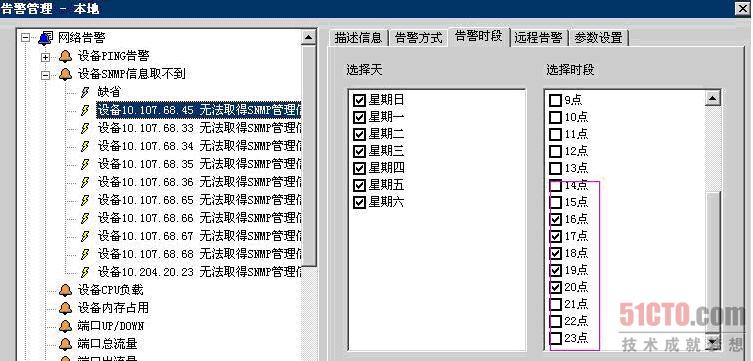753x361 pixels.
Task: Uncheck the 星期二 checkbox
Action: point(359,134)
